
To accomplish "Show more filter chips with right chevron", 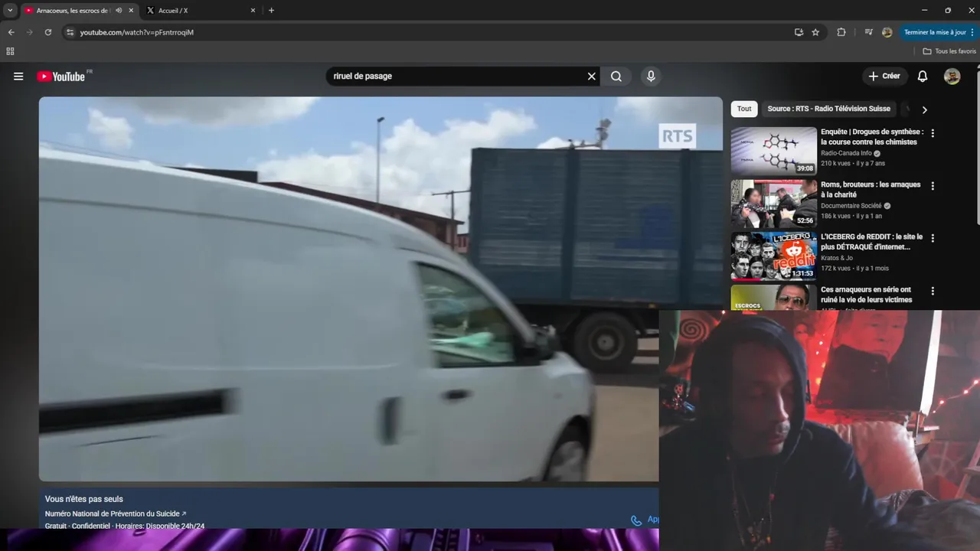I will pyautogui.click(x=924, y=109).
